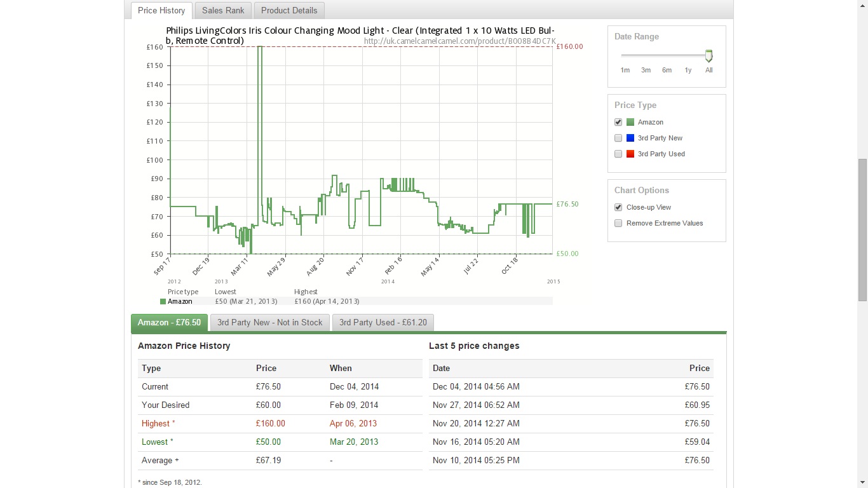Check Remove Extreme Values option
Screen dimensions: 868x488
point(618,223)
